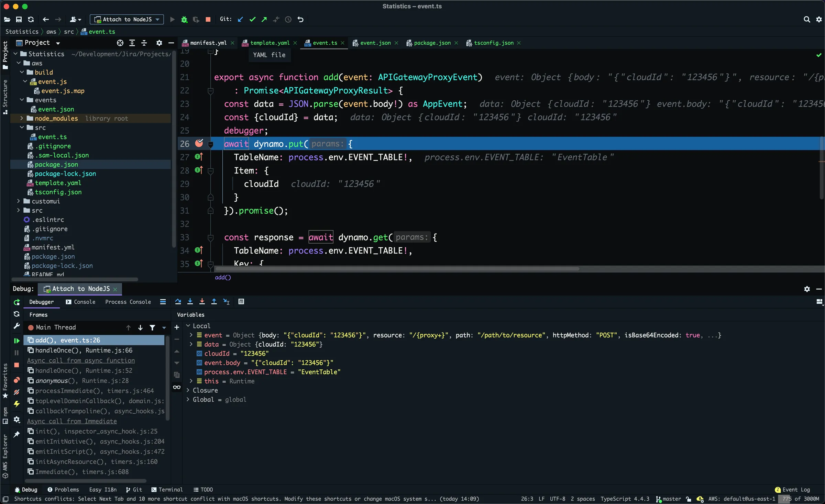Screen dimensions: 825x504
Task: Expand the data variable node
Action: (x=191, y=344)
